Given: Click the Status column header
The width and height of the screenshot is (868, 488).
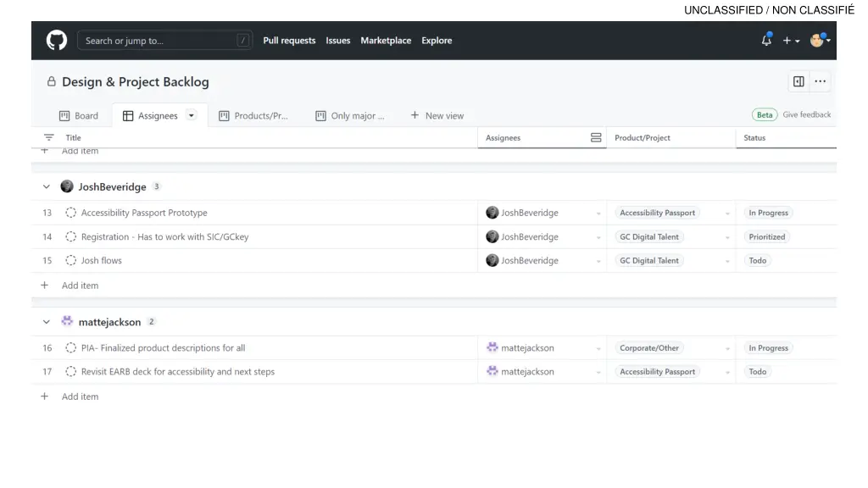Looking at the screenshot, I should [x=754, y=138].
